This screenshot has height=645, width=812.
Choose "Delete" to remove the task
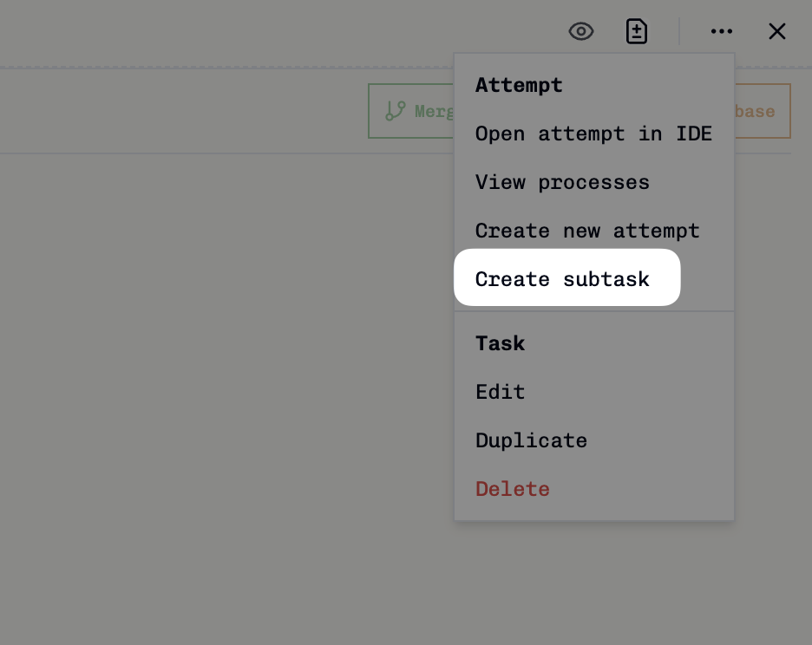[512, 489]
